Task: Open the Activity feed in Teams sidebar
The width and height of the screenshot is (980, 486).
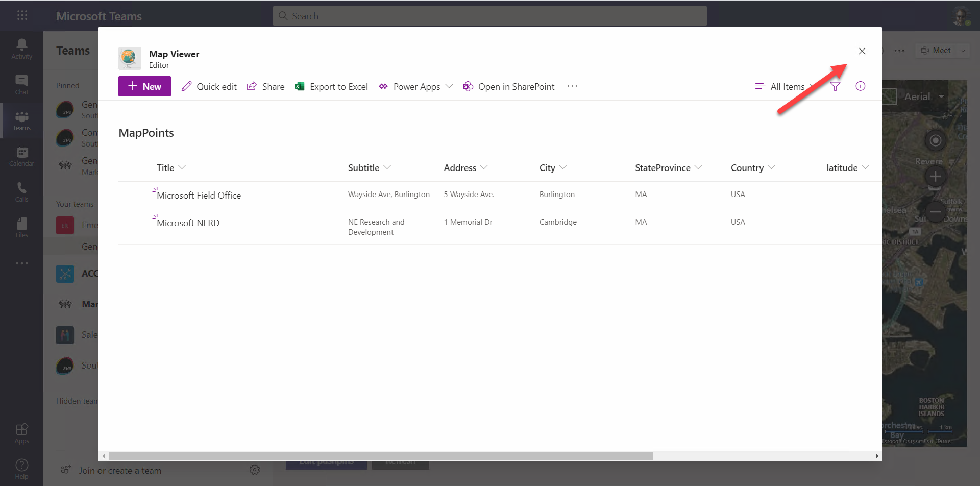Action: click(21, 49)
